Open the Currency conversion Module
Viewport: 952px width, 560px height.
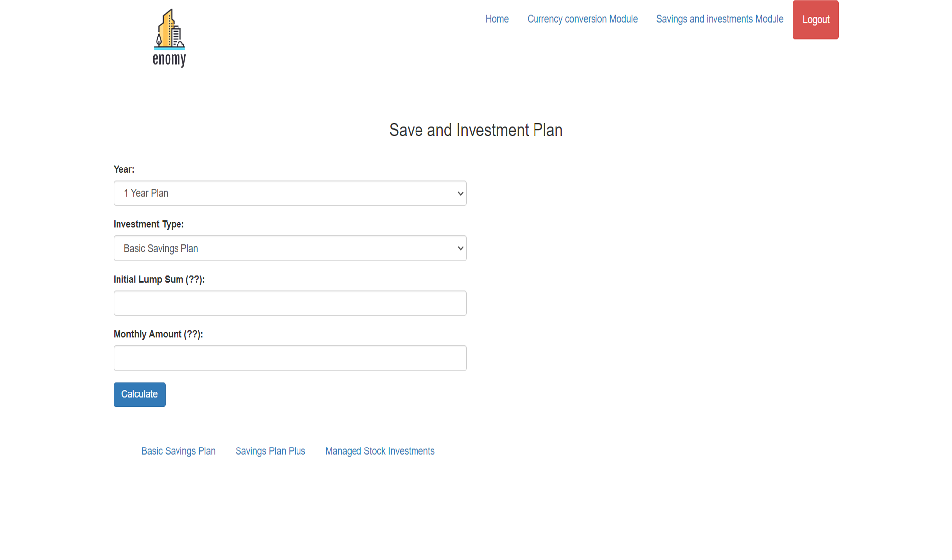[x=582, y=19]
